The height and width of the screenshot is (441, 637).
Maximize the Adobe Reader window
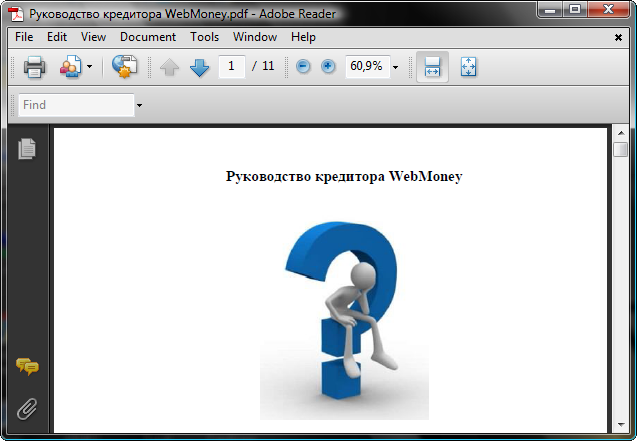575,9
